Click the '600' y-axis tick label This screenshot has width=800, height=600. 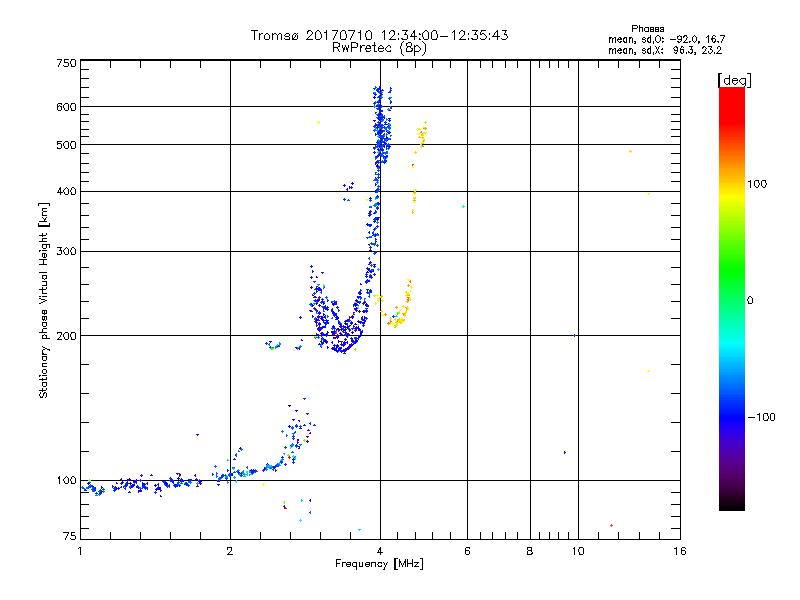tap(66, 107)
